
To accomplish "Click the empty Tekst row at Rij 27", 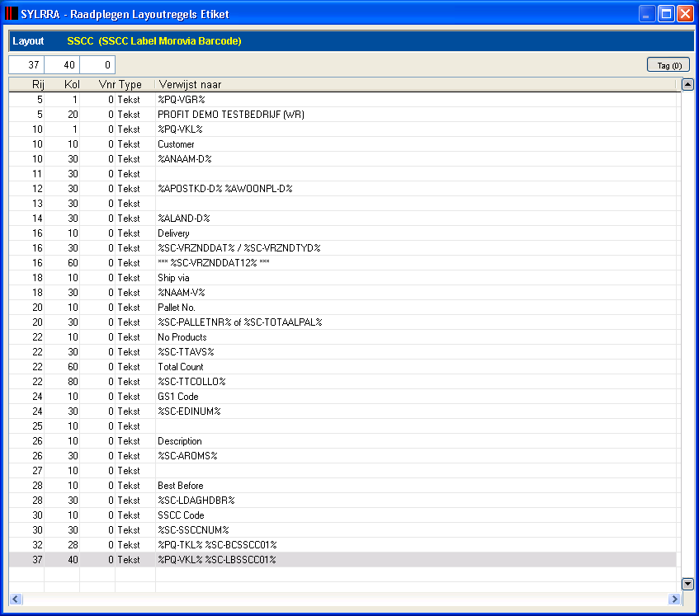I will coord(342,471).
